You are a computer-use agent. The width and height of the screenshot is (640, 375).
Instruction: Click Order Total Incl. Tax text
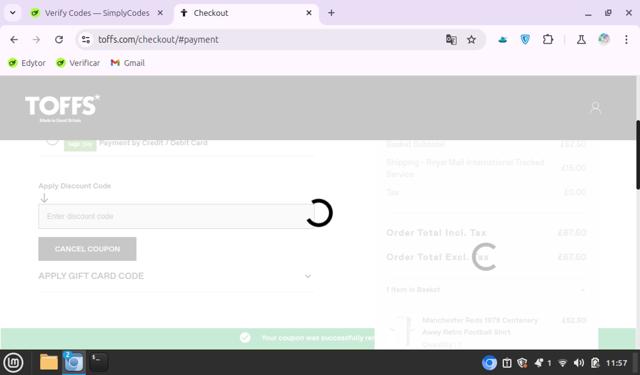pos(436,233)
